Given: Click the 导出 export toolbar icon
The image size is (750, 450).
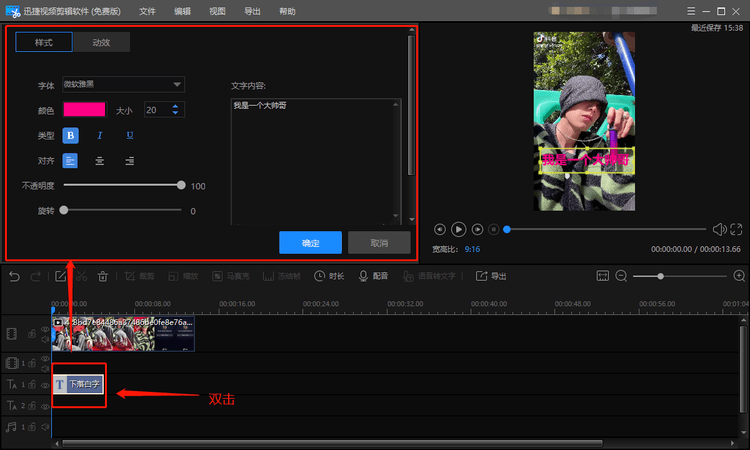Looking at the screenshot, I should [x=481, y=276].
